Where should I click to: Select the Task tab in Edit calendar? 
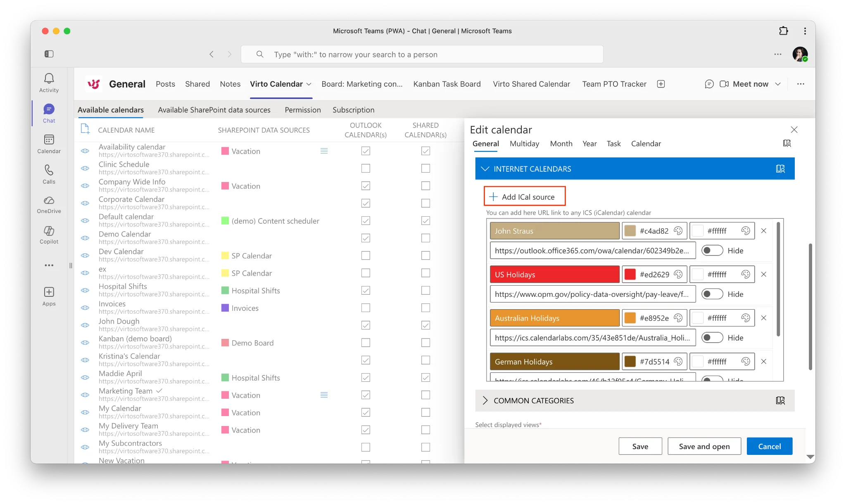(x=613, y=144)
